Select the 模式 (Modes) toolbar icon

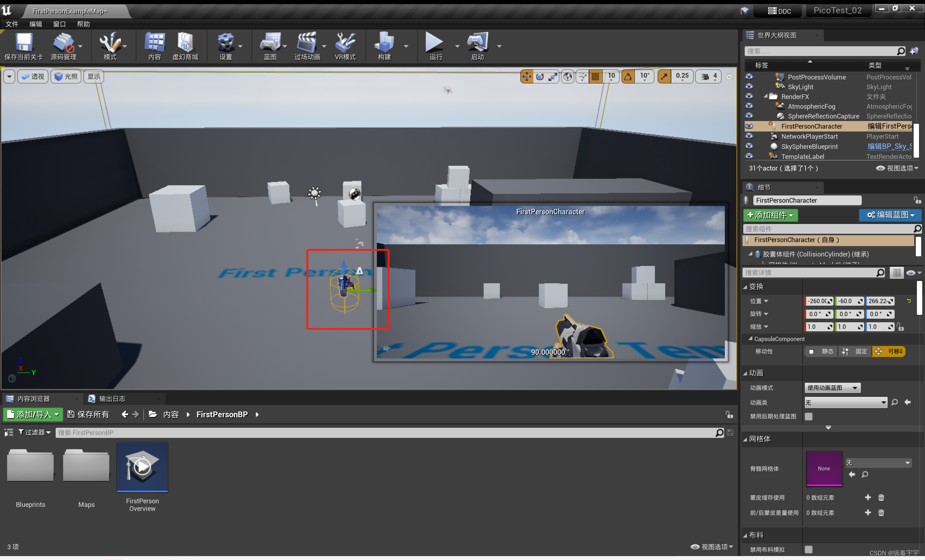coord(110,45)
